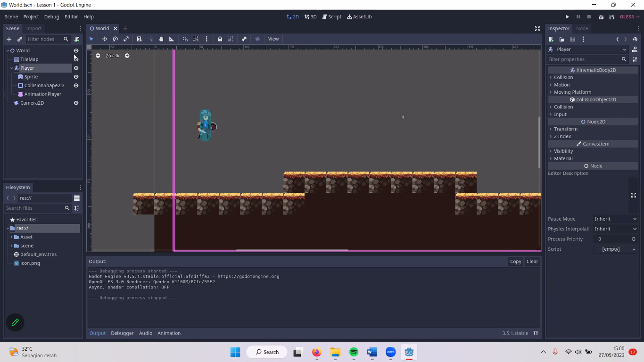The width and height of the screenshot is (644, 362).
Task: Toggle visibility of Player node
Action: pyautogui.click(x=76, y=68)
